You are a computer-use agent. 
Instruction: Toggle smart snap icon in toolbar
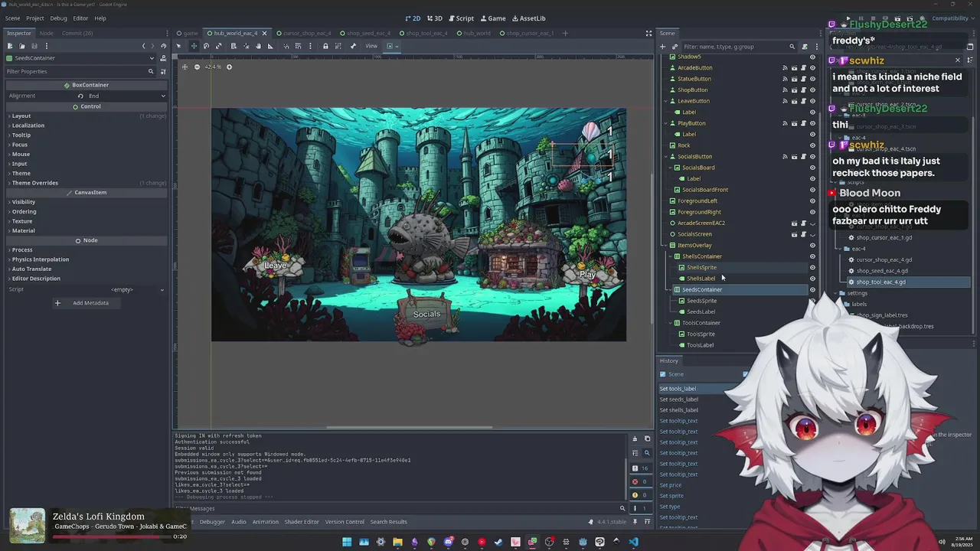(286, 46)
